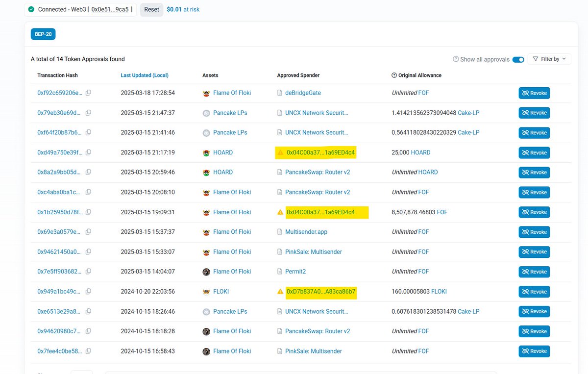
Task: Open the HOARD link next to 25,000
Action: 420,152
